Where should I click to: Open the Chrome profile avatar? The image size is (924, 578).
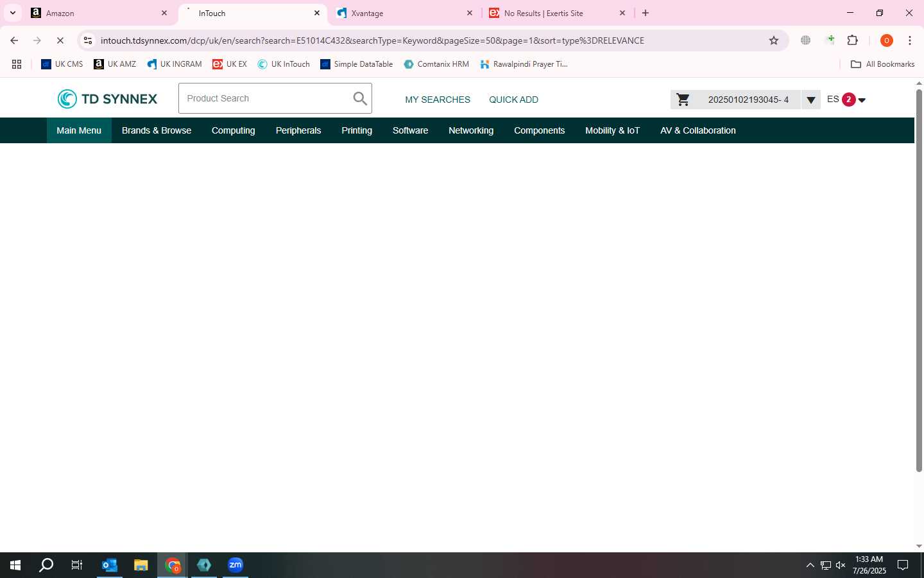tap(887, 40)
